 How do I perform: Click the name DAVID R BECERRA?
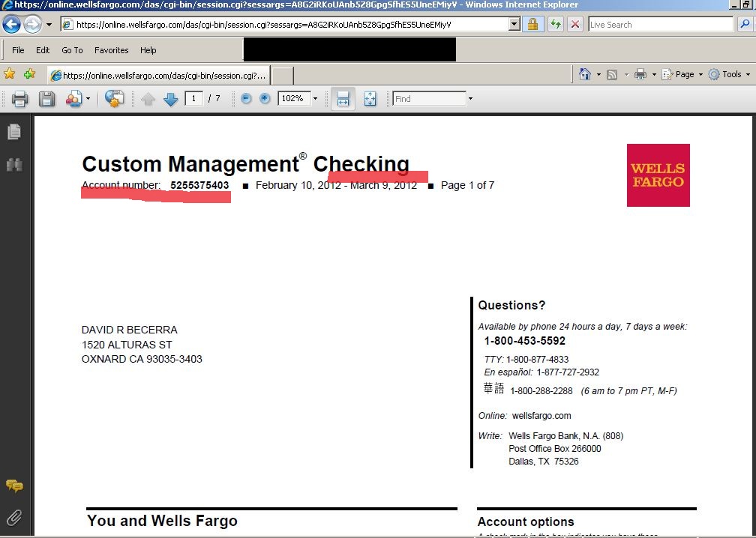pos(129,330)
